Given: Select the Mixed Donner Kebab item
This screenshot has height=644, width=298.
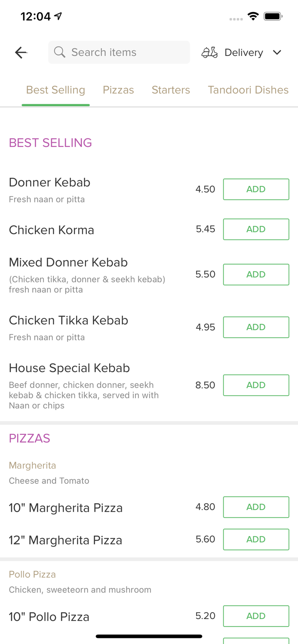Looking at the screenshot, I should (x=68, y=262).
